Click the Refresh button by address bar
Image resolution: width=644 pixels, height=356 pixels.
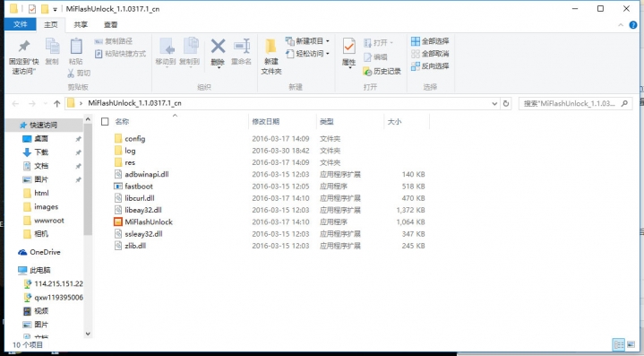tap(506, 104)
